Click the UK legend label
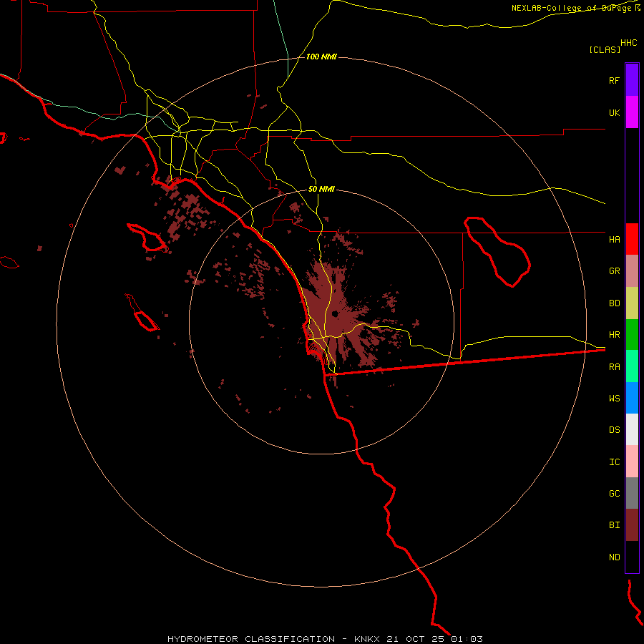Image resolution: width=644 pixels, height=644 pixels. (x=614, y=112)
